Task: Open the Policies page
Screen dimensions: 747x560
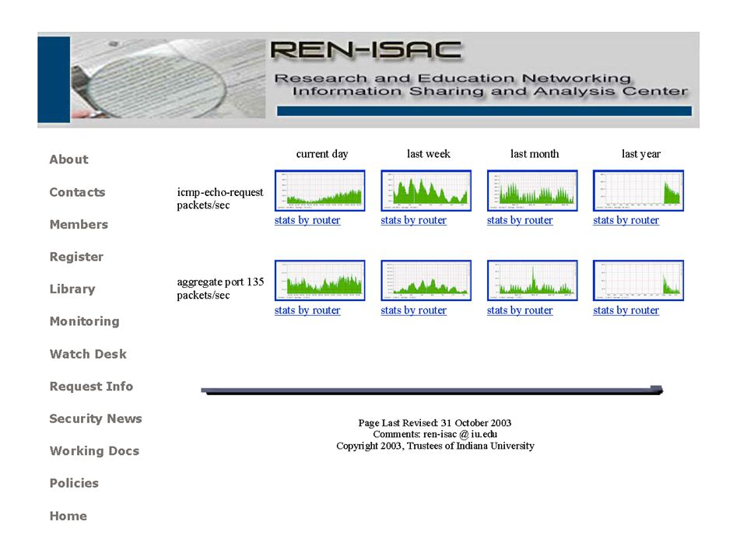Action: [x=74, y=483]
